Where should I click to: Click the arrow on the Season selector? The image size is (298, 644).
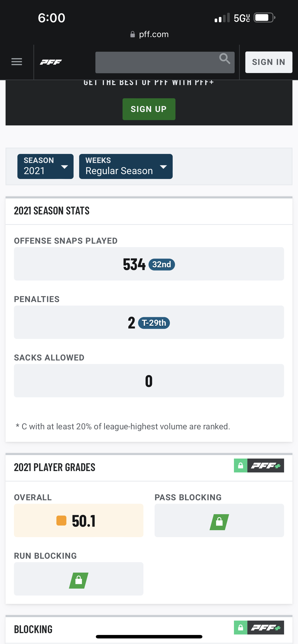[x=65, y=167]
